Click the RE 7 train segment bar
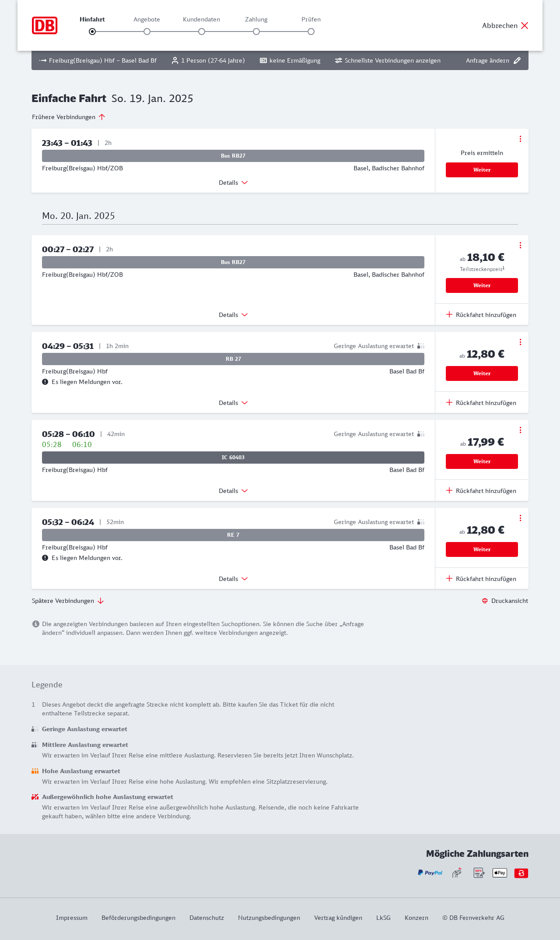 click(233, 535)
